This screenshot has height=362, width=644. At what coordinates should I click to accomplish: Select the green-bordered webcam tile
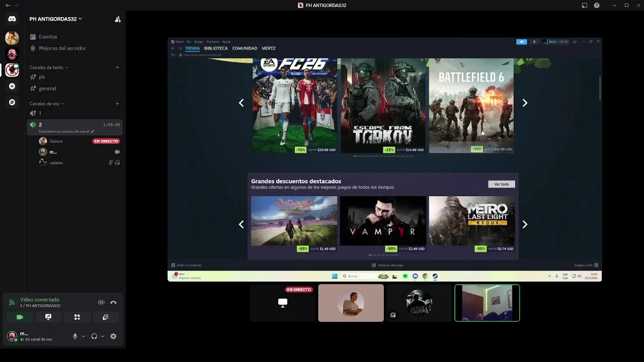(x=487, y=303)
